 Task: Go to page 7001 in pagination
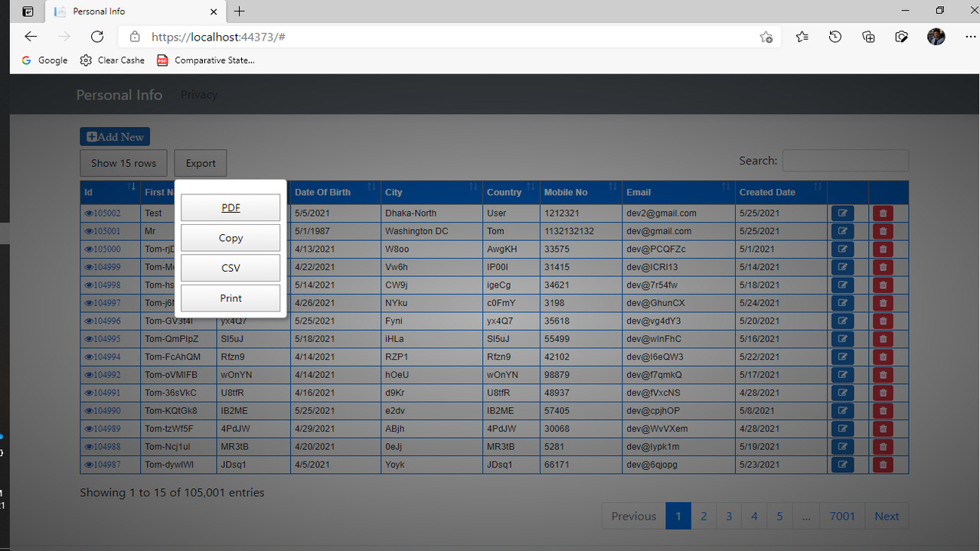(x=842, y=516)
